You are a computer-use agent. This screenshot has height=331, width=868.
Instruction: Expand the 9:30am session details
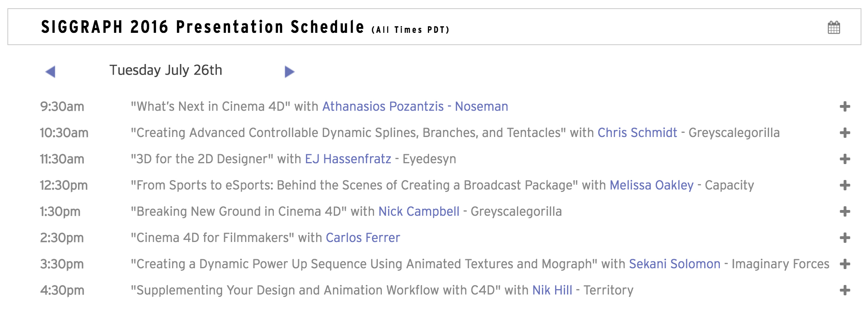(x=845, y=107)
